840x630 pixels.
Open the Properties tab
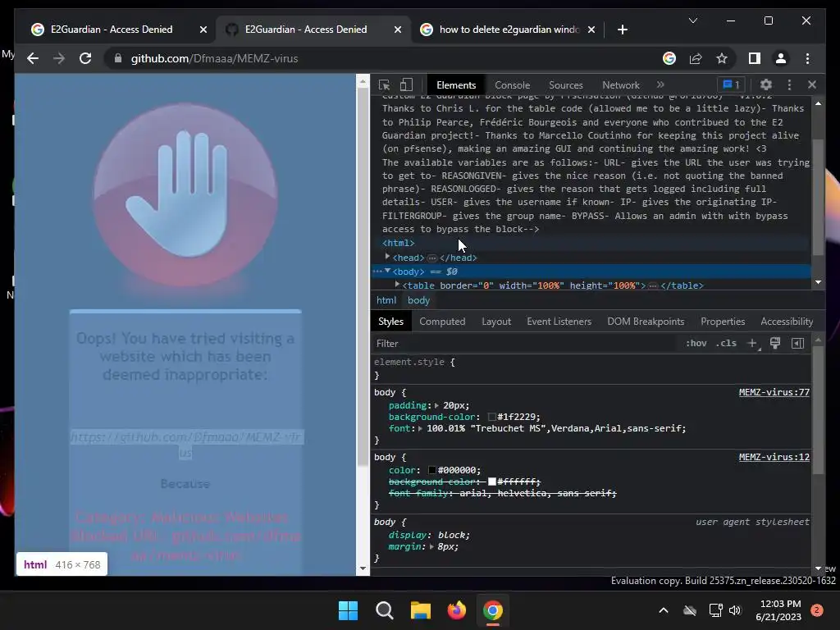pos(723,322)
